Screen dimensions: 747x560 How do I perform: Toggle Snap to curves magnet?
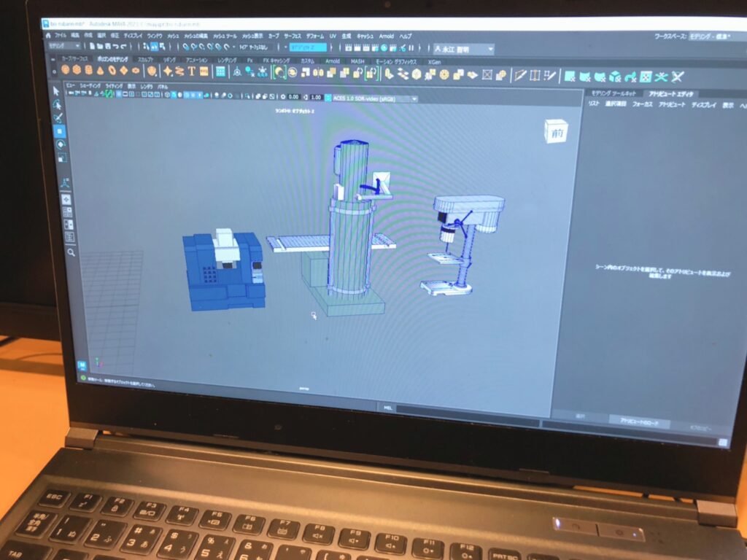193,47
